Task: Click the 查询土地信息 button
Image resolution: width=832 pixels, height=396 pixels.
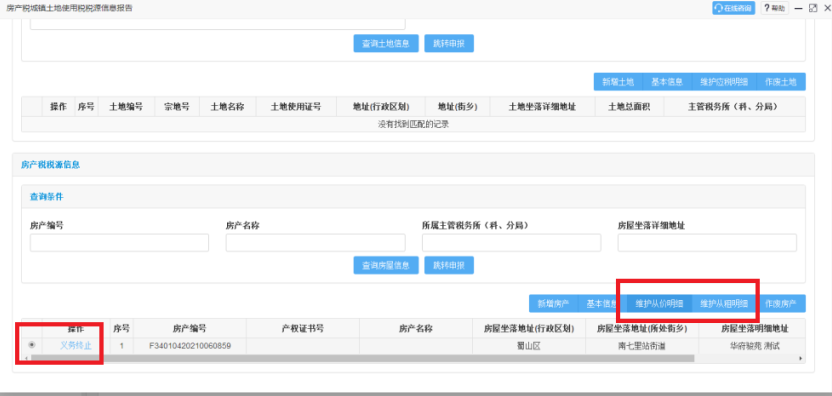Action: [x=386, y=44]
